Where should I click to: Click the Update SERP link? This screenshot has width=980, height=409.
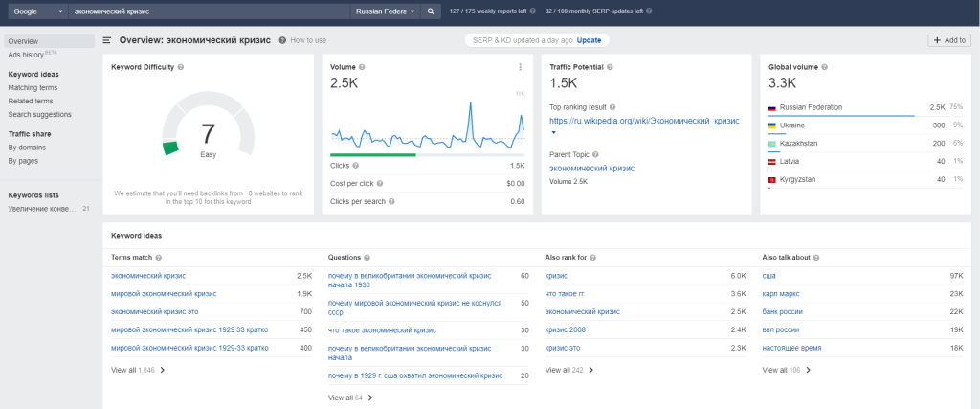[589, 40]
